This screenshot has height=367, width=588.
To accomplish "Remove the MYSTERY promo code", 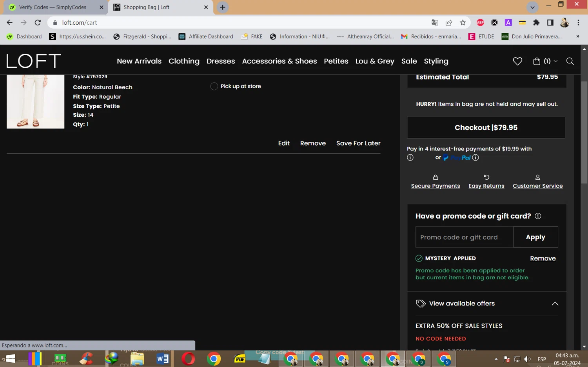I will [x=543, y=259].
